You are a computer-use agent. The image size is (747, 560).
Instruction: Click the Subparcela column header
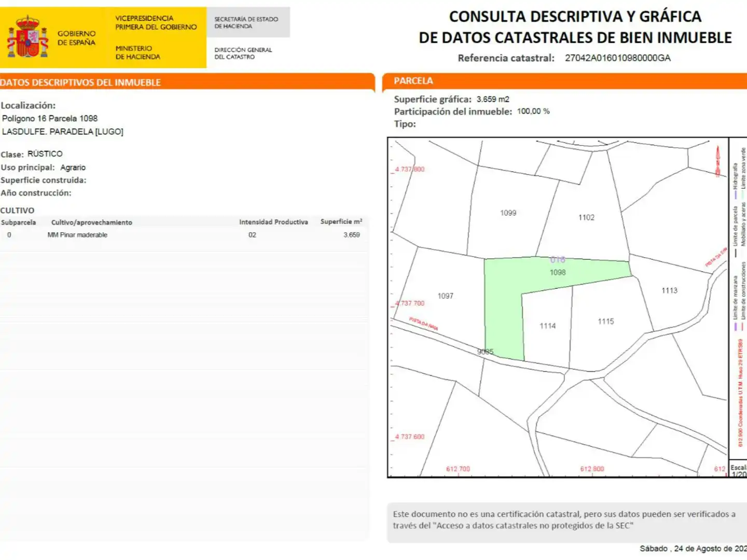tap(19, 222)
